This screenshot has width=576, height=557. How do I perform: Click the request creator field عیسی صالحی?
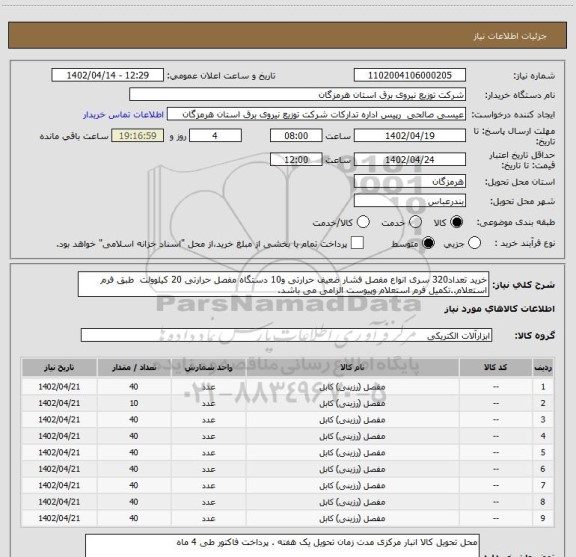tap(316, 114)
